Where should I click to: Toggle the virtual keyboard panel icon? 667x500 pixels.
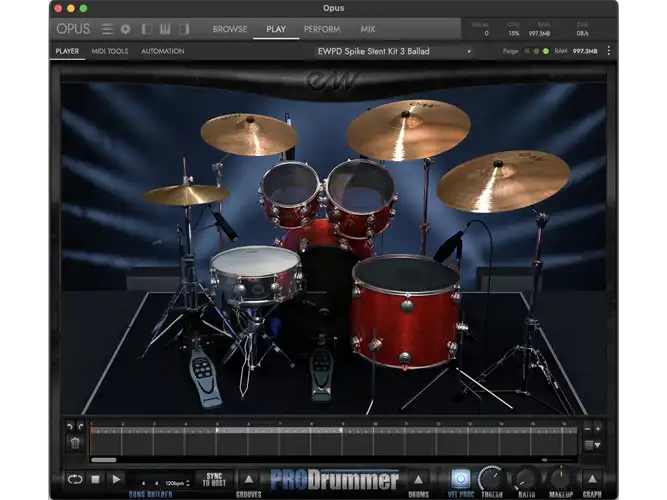165,29
